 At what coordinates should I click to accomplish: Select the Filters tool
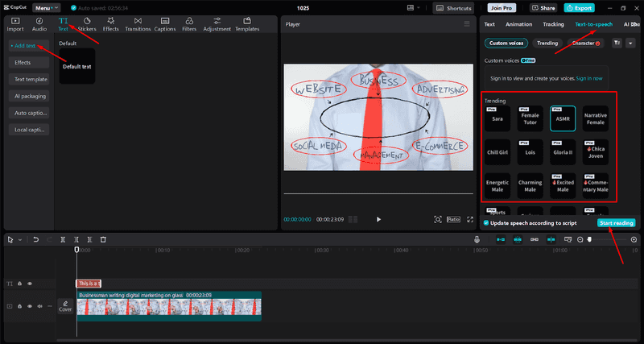point(189,24)
